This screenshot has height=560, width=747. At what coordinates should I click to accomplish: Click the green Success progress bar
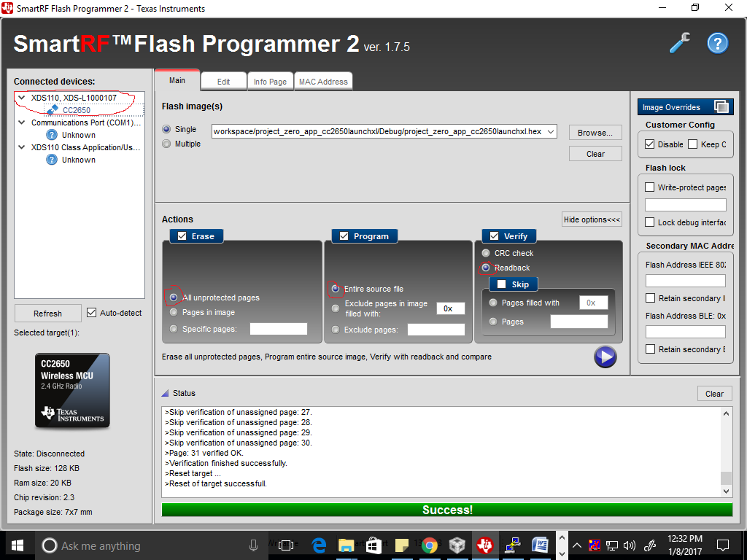447,510
